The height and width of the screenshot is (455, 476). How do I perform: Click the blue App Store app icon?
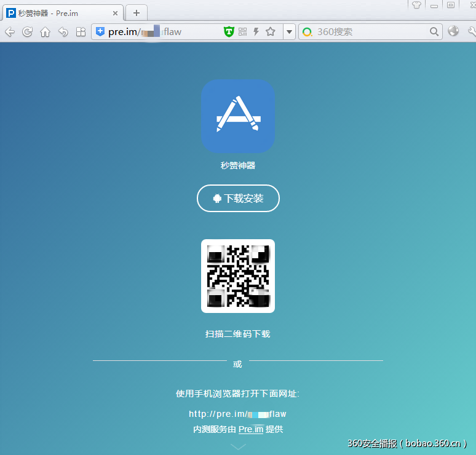point(238,116)
